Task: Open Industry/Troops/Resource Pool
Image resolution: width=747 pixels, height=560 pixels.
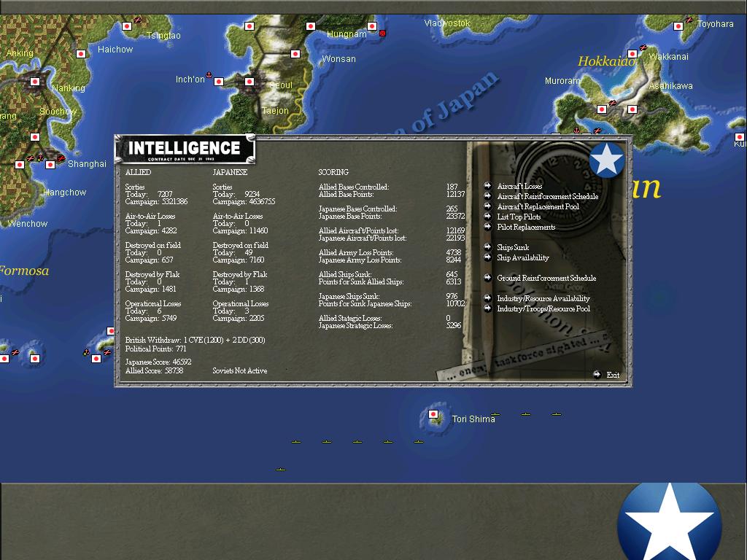Action: pyautogui.click(x=543, y=308)
